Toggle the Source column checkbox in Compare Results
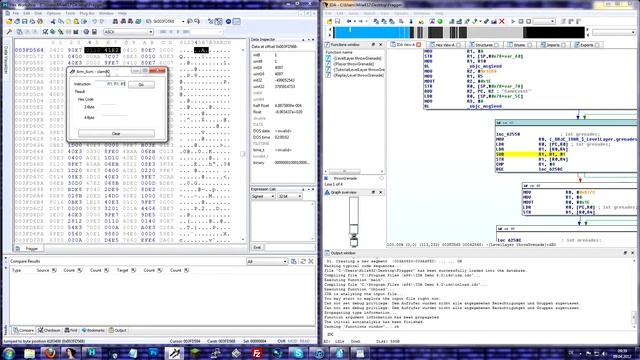The width and height of the screenshot is (640, 360). pos(54,270)
